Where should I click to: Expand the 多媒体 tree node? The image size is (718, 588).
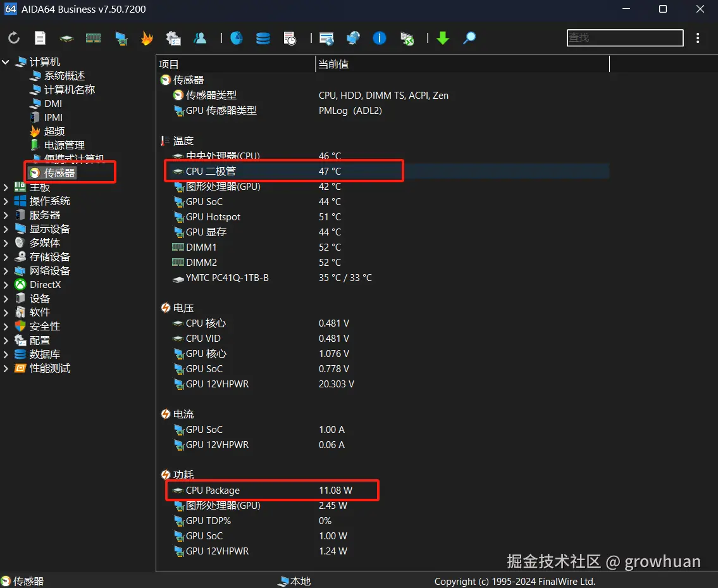coord(6,243)
